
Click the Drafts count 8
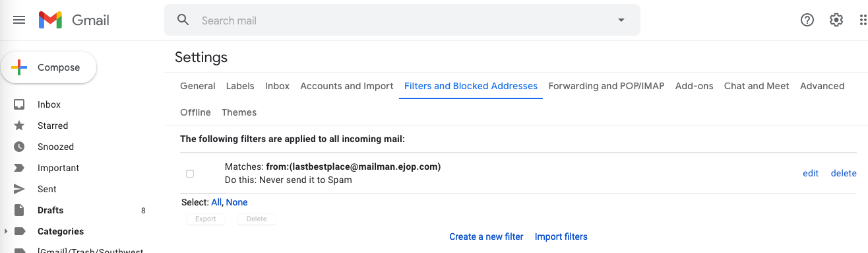[143, 211]
